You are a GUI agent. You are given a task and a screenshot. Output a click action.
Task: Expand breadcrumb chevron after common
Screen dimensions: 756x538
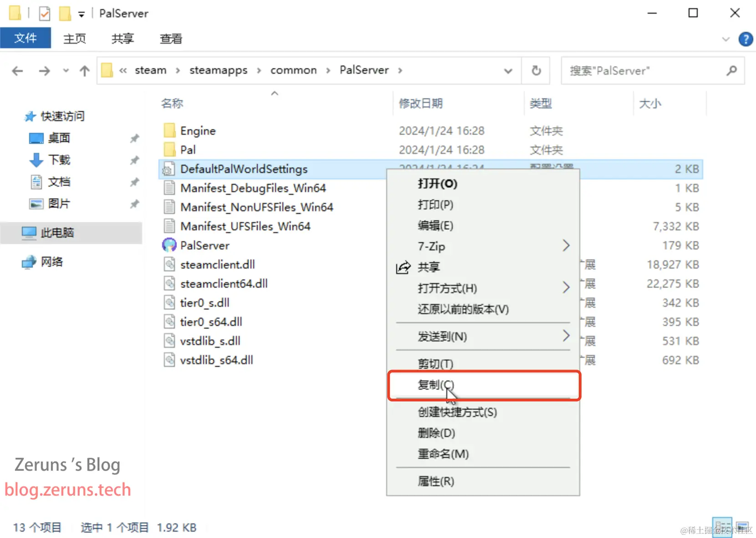328,71
